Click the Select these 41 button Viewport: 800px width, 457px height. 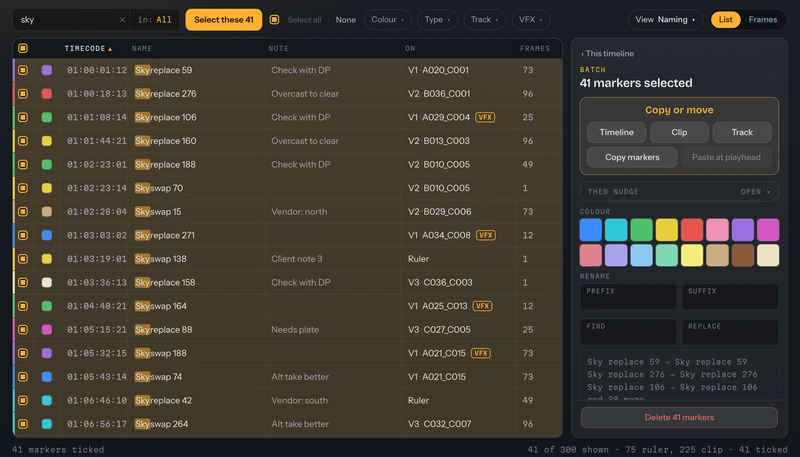click(223, 20)
